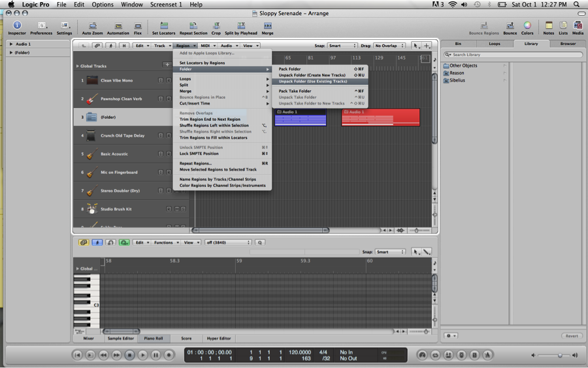Click the Set Locators icon
Image resolution: width=588 pixels, height=368 pixels.
pyautogui.click(x=163, y=26)
